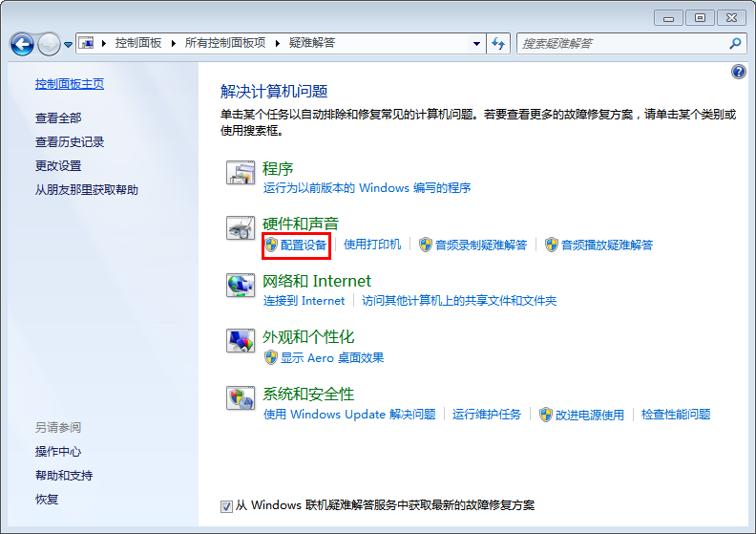Open 恢复 in the sidebar
Viewport: 756px width, 534px height.
[47, 500]
